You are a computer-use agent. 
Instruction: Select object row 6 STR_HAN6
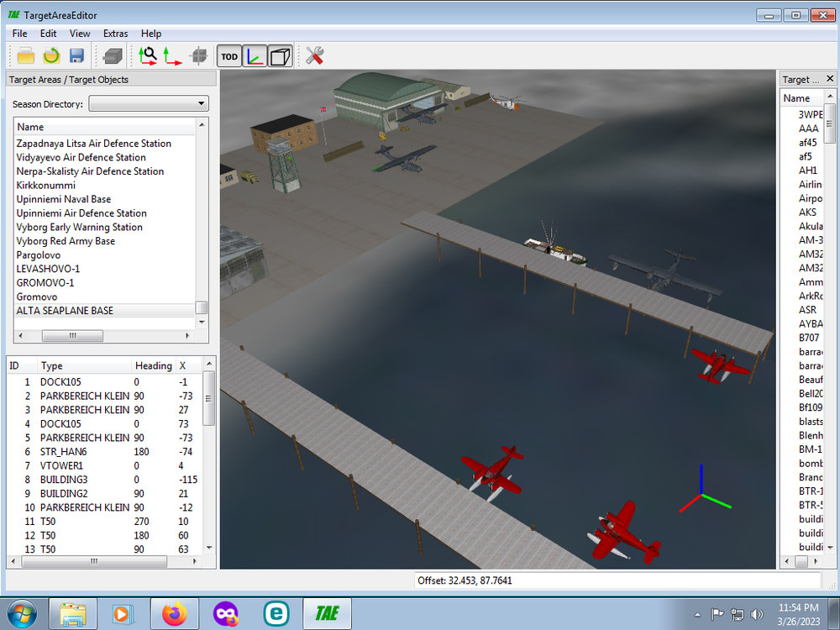point(105,452)
